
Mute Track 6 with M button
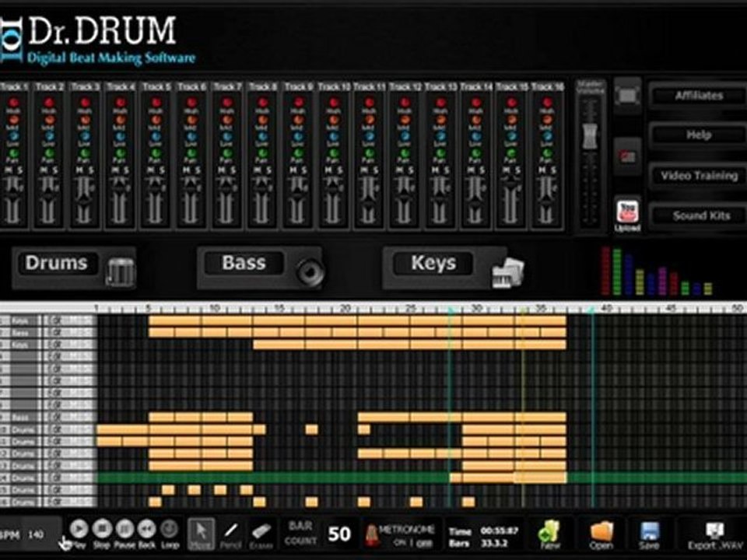pos(186,170)
